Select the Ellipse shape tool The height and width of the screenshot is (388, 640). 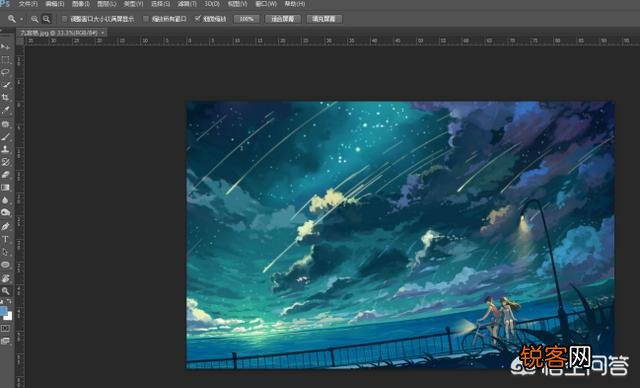point(5,265)
